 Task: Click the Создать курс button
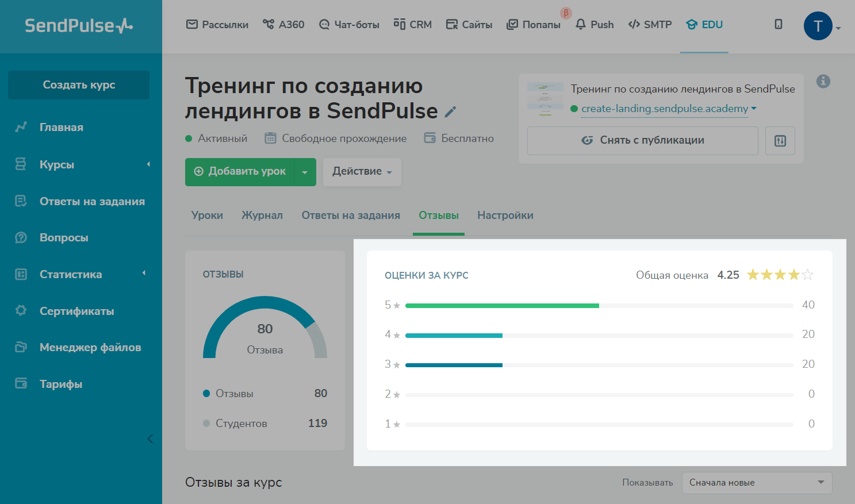pyautogui.click(x=79, y=85)
